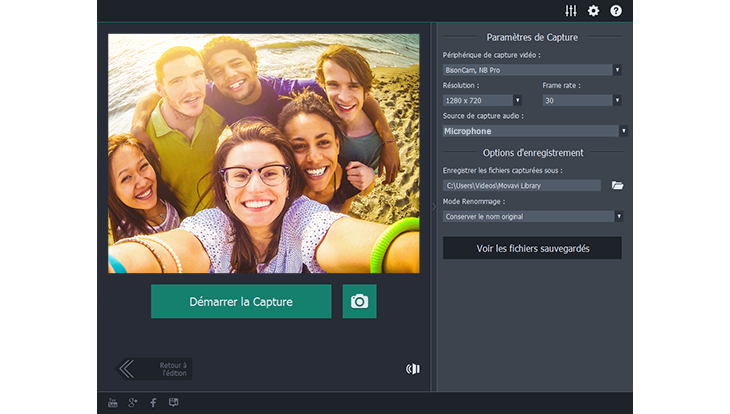730x414 pixels.
Task: Collapse the settings panel with the side arrow
Action: tap(433, 206)
